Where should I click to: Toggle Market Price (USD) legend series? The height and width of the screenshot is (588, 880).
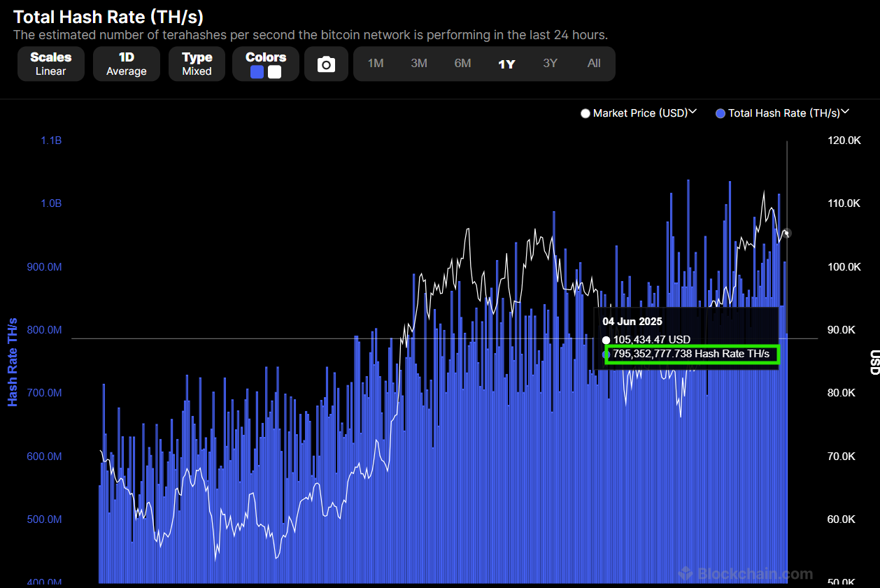point(640,113)
